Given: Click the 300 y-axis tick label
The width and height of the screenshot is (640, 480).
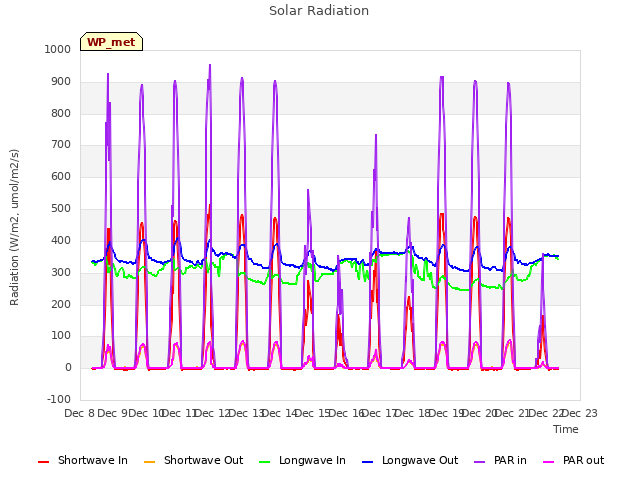Looking at the screenshot, I should (61, 272).
